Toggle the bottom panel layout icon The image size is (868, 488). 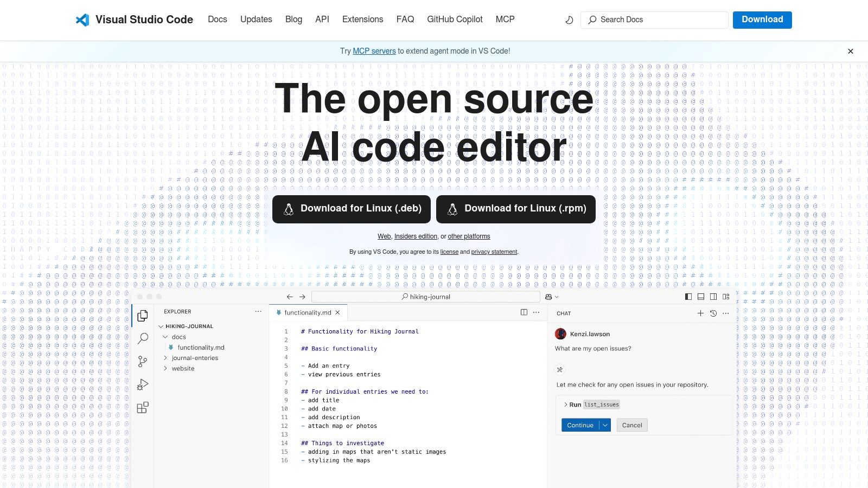(x=701, y=297)
